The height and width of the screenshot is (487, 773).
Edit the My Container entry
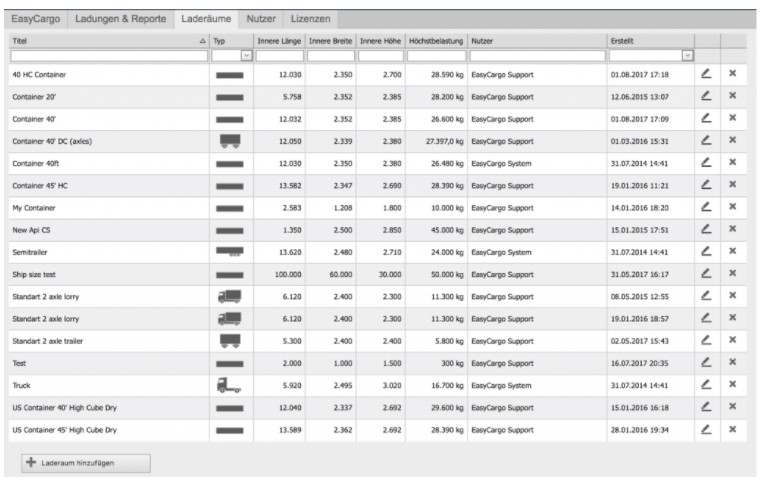tap(707, 207)
